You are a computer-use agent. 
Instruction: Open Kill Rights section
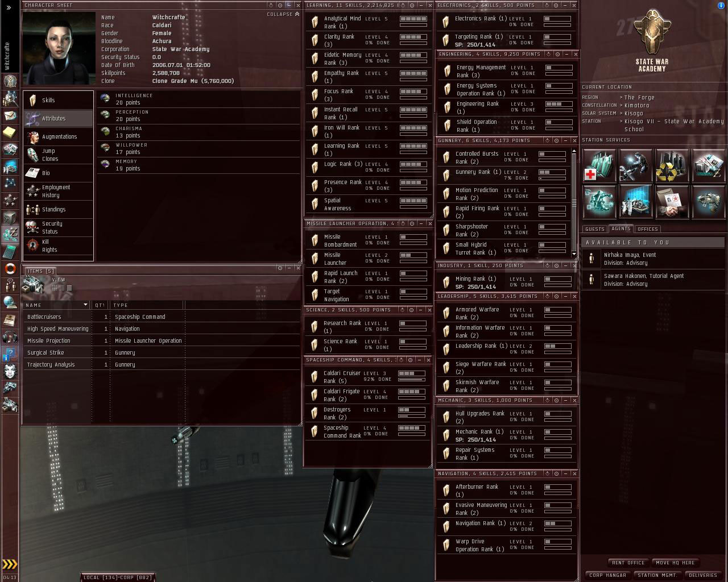pyautogui.click(x=58, y=246)
